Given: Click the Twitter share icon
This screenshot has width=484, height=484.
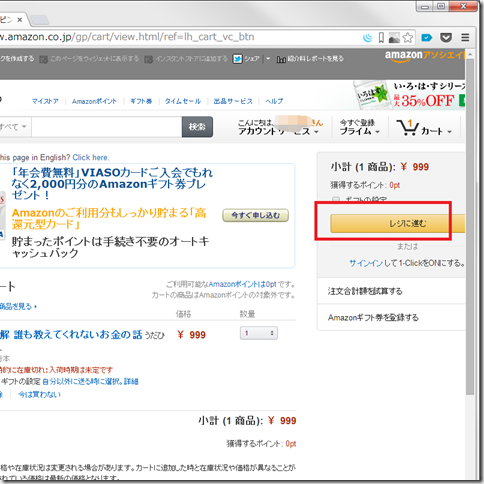Looking at the screenshot, I should click(237, 59).
